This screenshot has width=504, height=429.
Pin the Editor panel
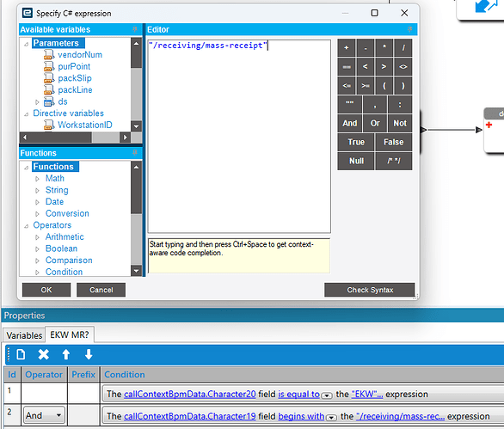coord(409,29)
